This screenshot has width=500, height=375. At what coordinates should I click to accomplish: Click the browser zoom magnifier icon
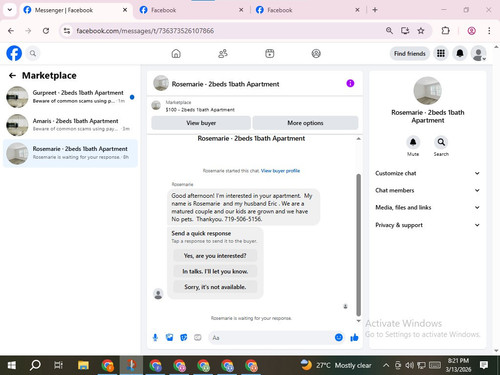389,31
